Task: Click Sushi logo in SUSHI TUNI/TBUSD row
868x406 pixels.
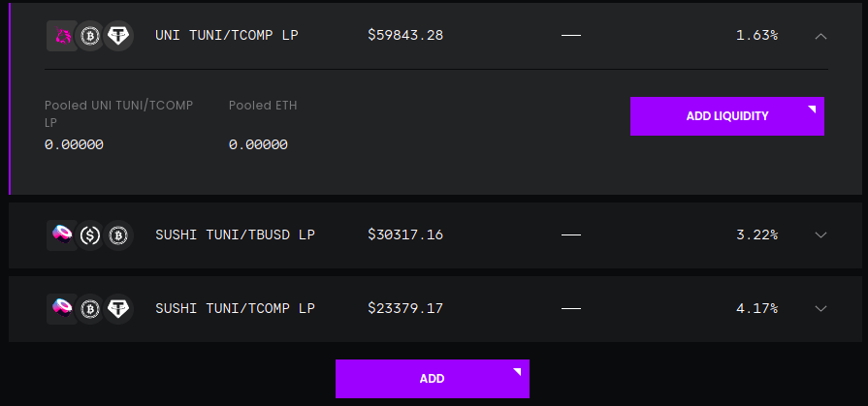Action: pyautogui.click(x=62, y=235)
